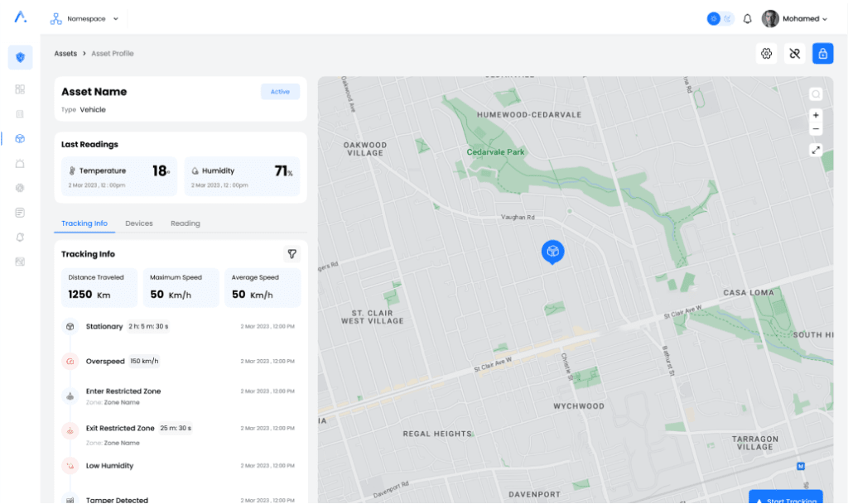Expand map to fullscreen
Viewport: 848px width, 504px height.
pos(816,150)
